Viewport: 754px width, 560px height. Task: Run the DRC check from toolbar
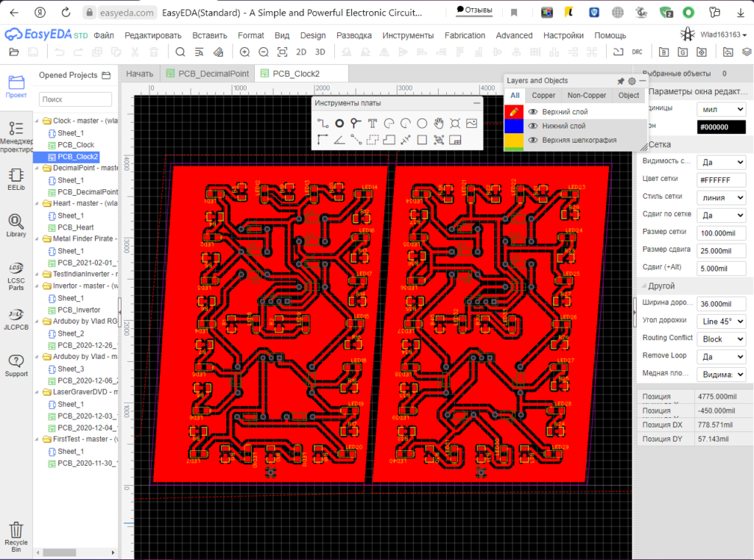tap(638, 52)
